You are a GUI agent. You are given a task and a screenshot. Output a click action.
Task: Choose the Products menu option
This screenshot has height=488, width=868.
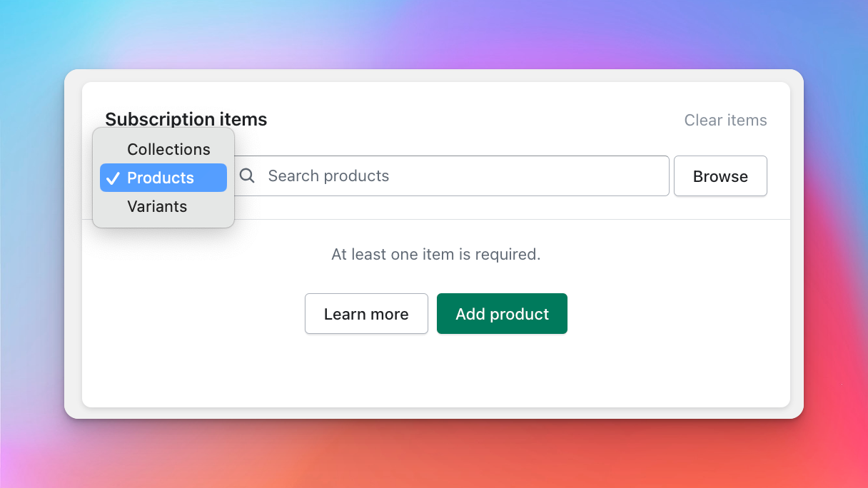tap(161, 178)
